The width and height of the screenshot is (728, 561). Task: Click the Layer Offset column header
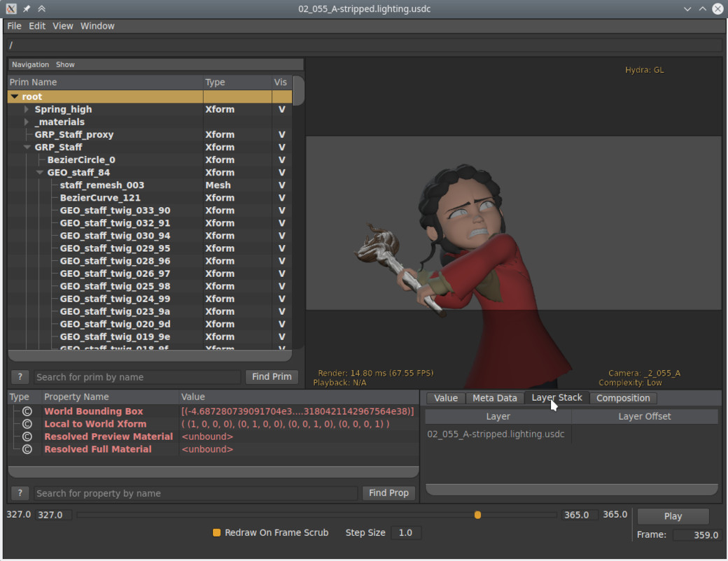pos(645,416)
